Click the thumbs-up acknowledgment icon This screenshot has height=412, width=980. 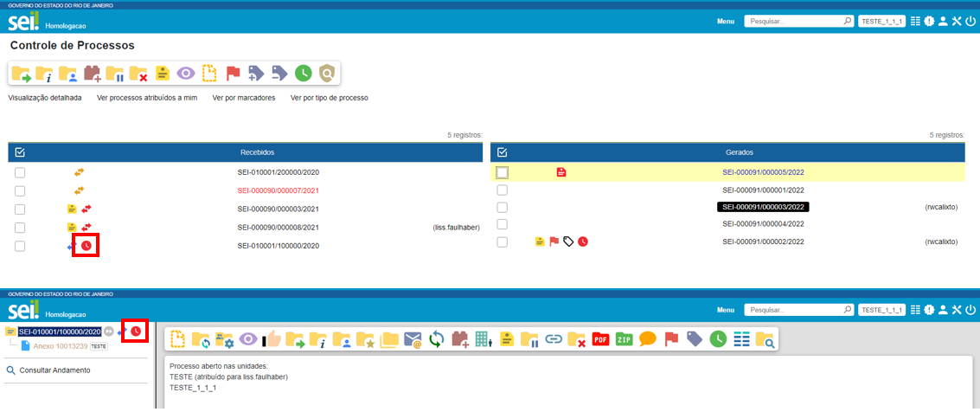(272, 339)
